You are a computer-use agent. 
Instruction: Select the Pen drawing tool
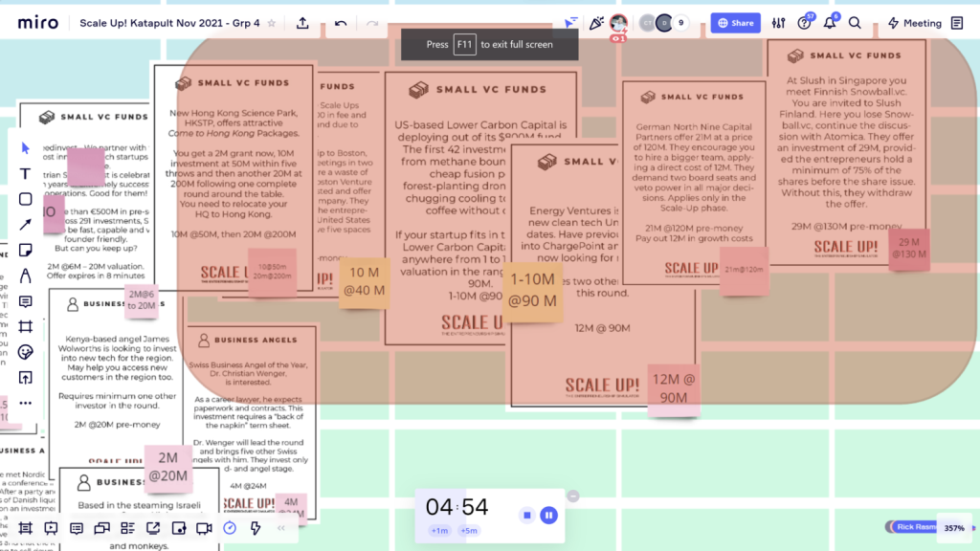click(26, 275)
